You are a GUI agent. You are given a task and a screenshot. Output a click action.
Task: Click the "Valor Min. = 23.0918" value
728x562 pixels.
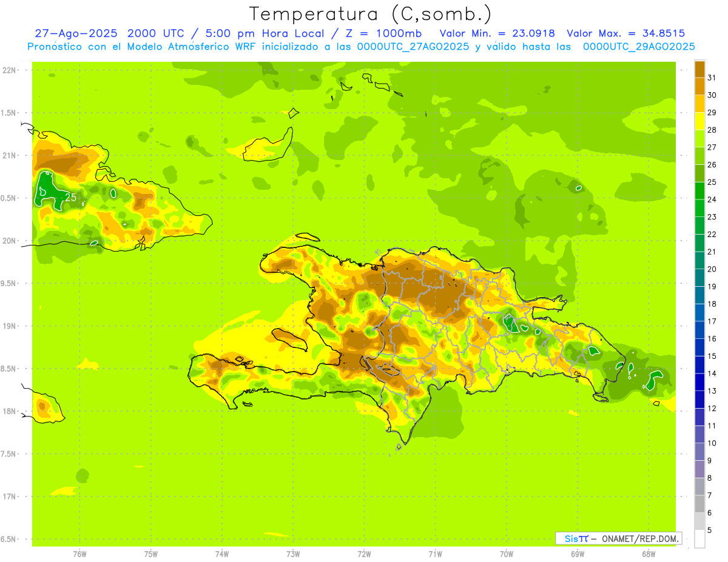[x=497, y=33]
